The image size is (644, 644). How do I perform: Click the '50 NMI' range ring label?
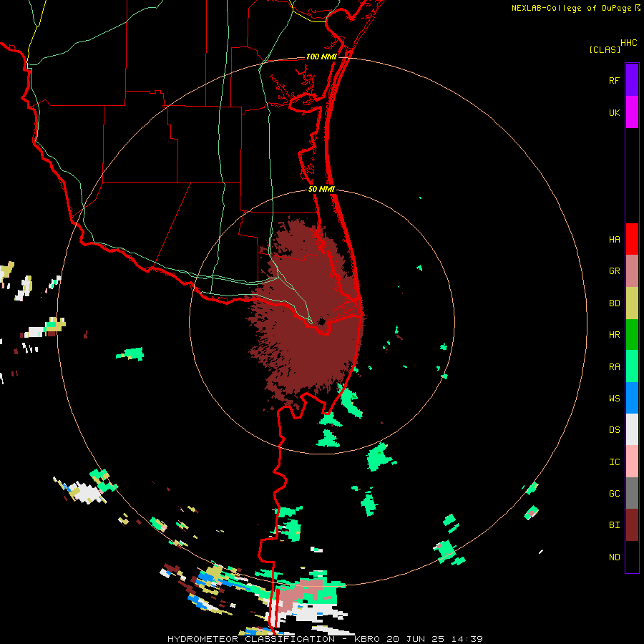(x=321, y=189)
